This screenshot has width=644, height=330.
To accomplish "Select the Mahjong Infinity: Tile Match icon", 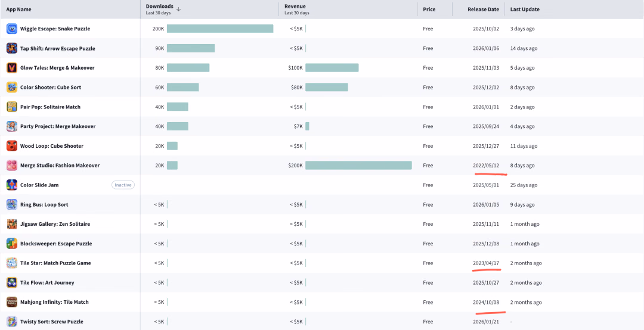I will coord(12,302).
